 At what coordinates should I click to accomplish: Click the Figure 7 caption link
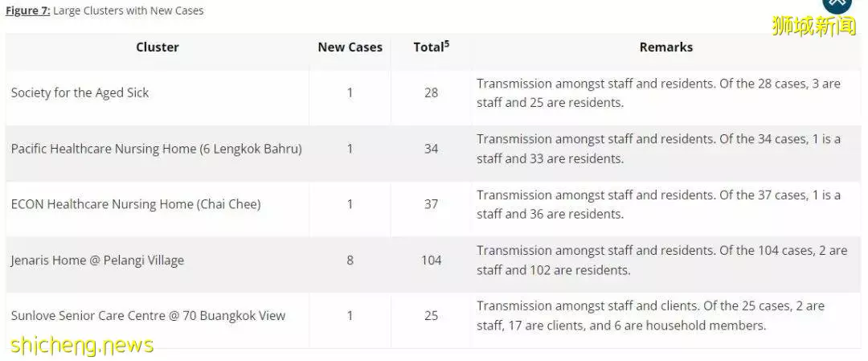(x=27, y=10)
